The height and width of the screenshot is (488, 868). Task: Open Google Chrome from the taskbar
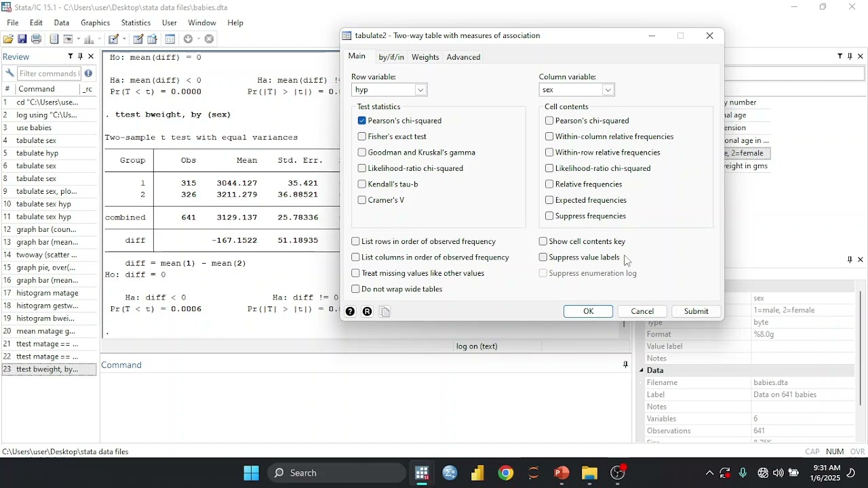click(506, 473)
